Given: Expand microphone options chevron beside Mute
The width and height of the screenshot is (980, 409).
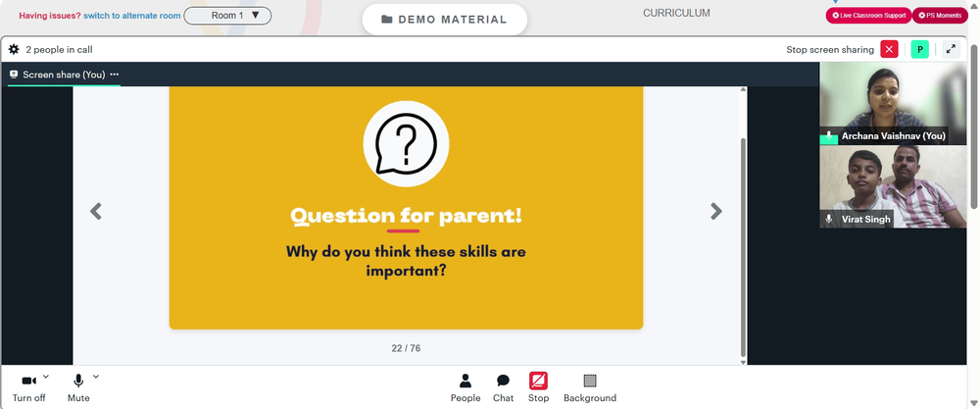Looking at the screenshot, I should point(96,377).
